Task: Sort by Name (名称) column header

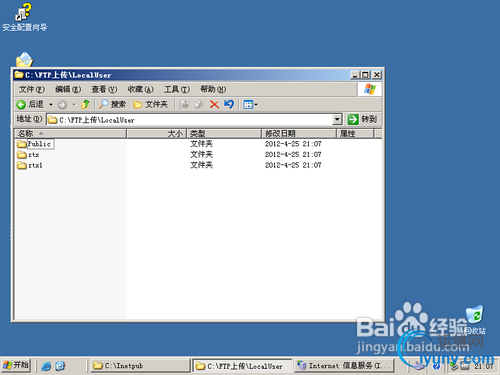Action: point(70,134)
